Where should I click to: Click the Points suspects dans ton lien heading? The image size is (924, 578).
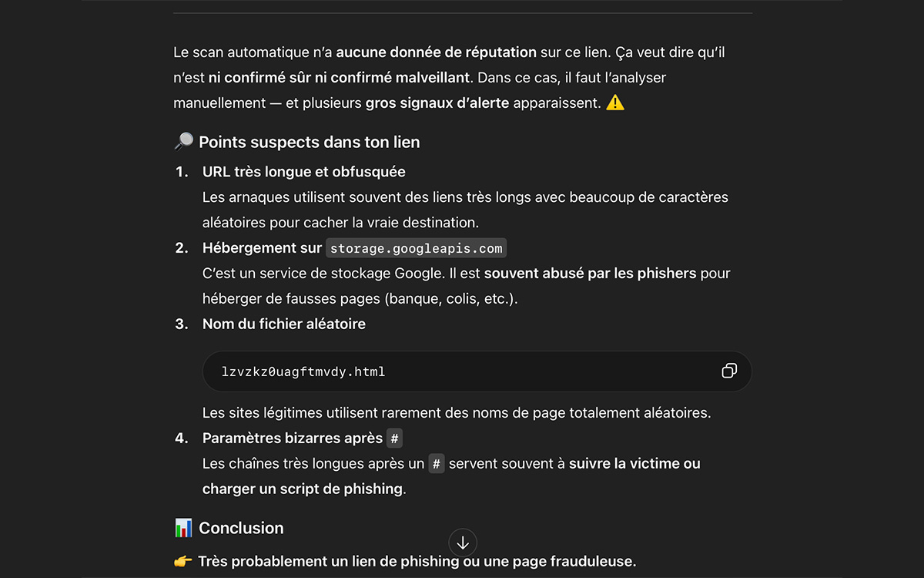point(309,142)
